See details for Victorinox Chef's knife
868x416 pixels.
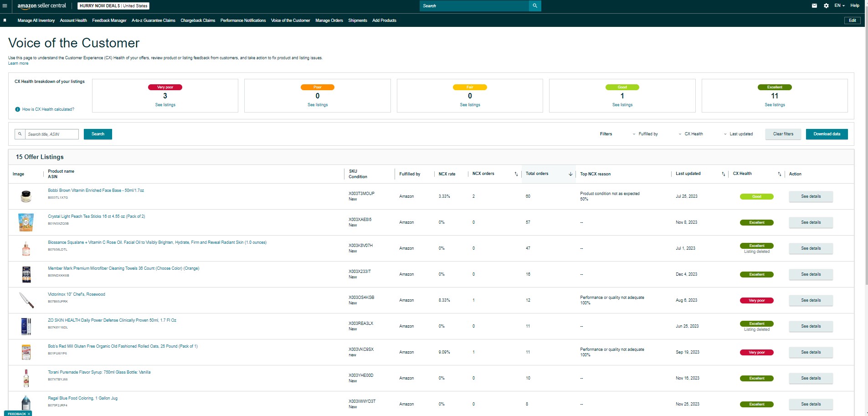click(x=811, y=300)
